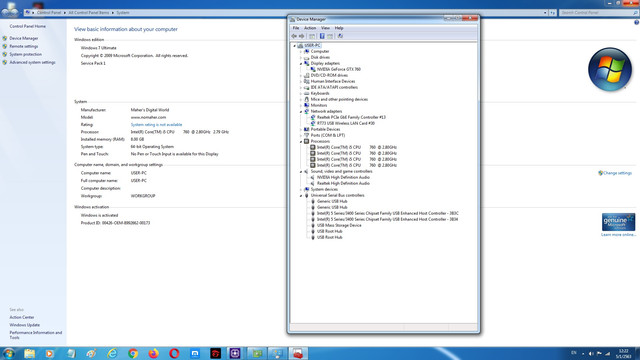
Task: Click Control Panel in the address breadcrumb
Action: [49, 13]
